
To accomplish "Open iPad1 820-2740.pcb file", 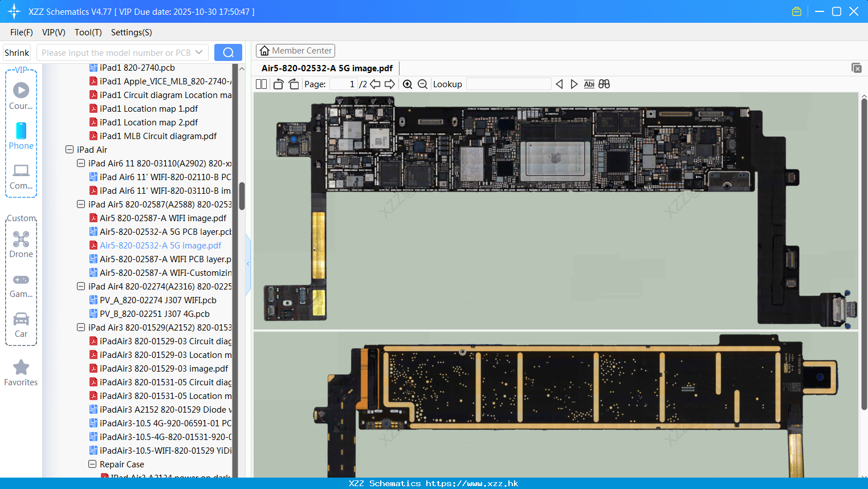I will [137, 68].
